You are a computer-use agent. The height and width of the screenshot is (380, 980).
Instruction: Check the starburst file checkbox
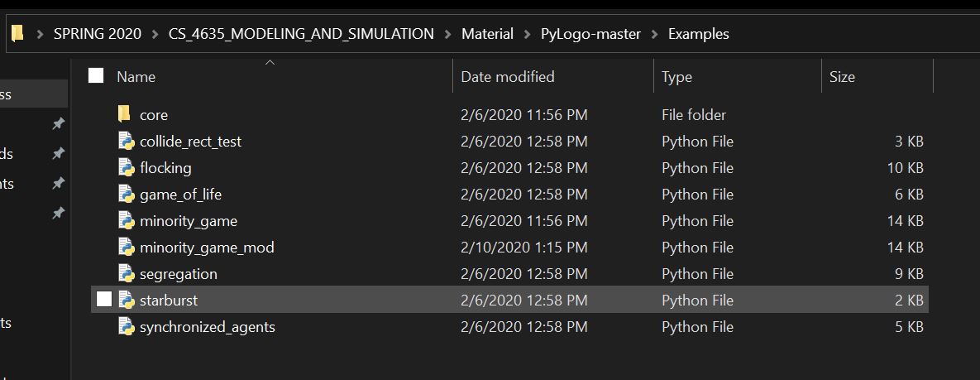coord(103,300)
